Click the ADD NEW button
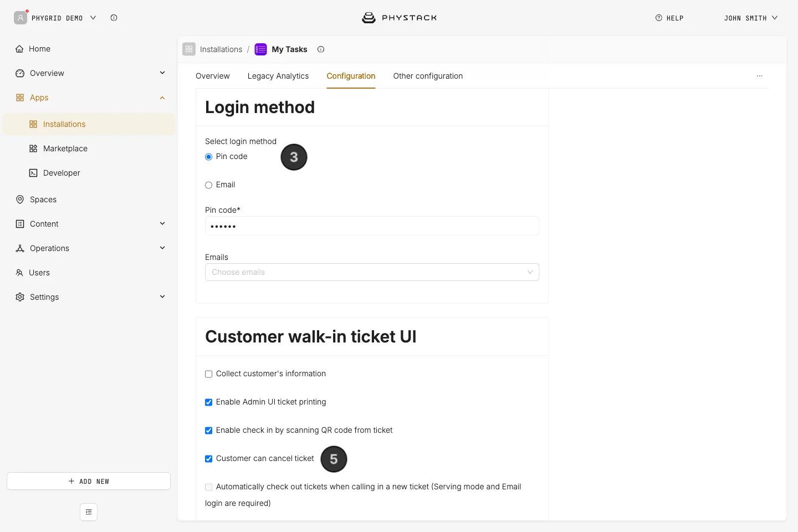798x532 pixels. (89, 481)
